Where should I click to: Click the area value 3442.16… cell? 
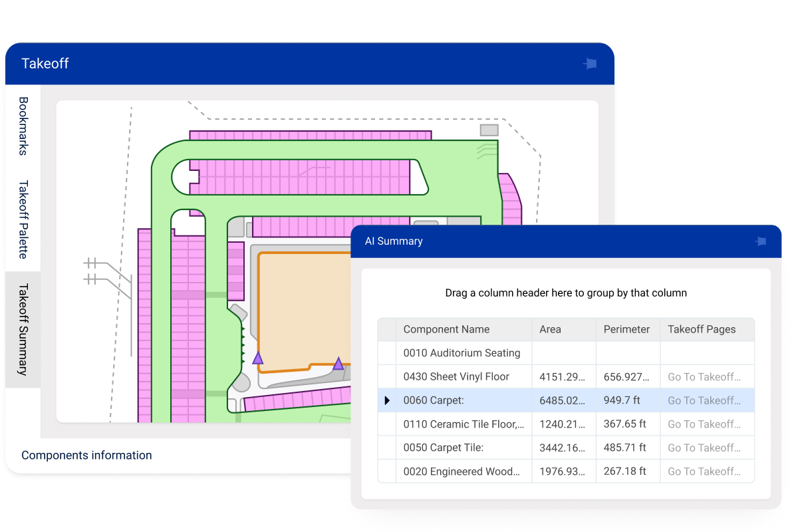563,448
